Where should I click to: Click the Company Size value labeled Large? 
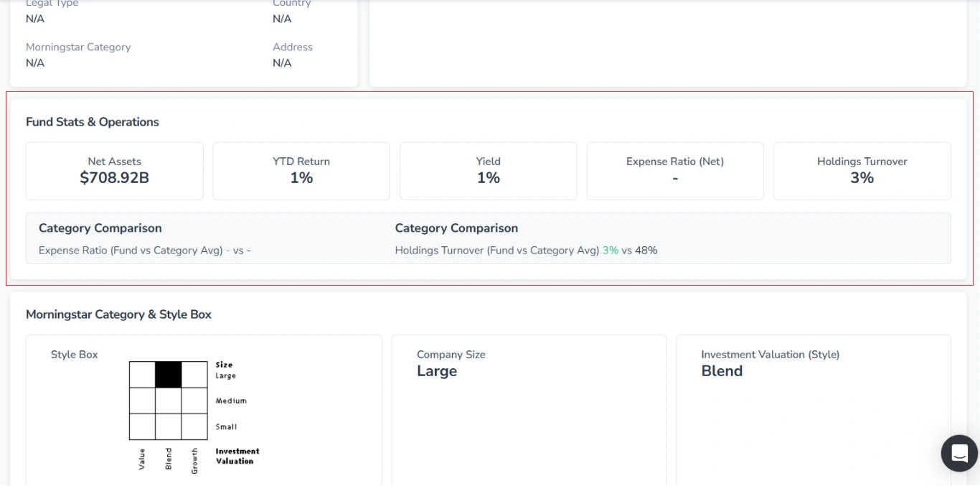pos(436,371)
